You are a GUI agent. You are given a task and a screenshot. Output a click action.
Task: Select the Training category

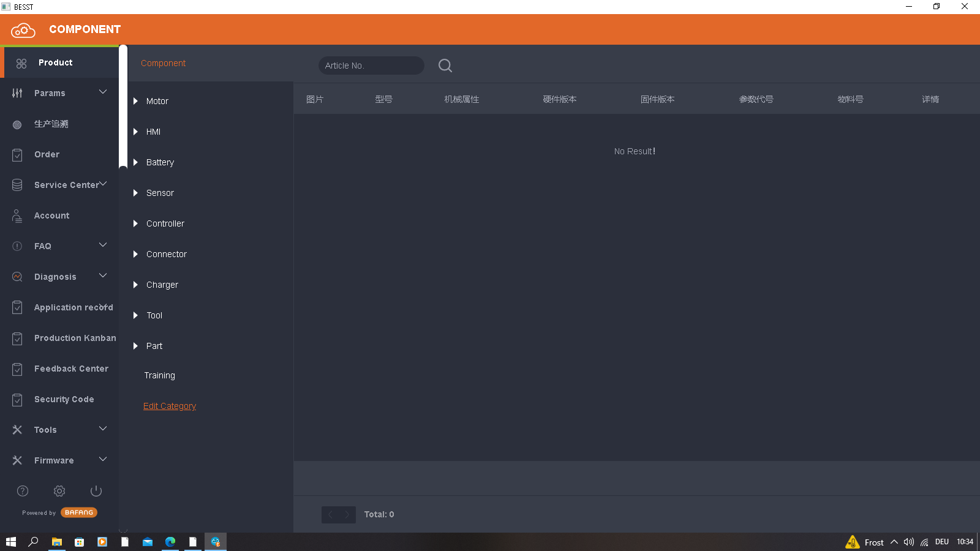click(159, 375)
